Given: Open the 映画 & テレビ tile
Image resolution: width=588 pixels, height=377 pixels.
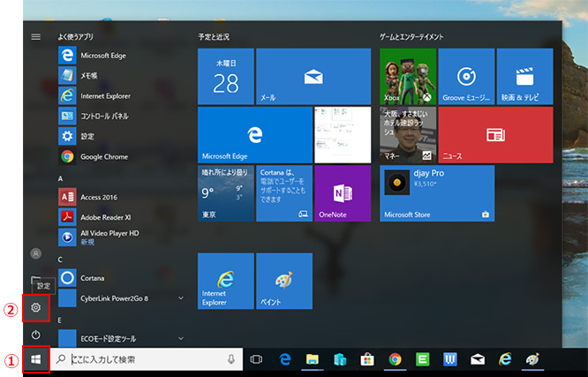Looking at the screenshot, I should point(525,77).
